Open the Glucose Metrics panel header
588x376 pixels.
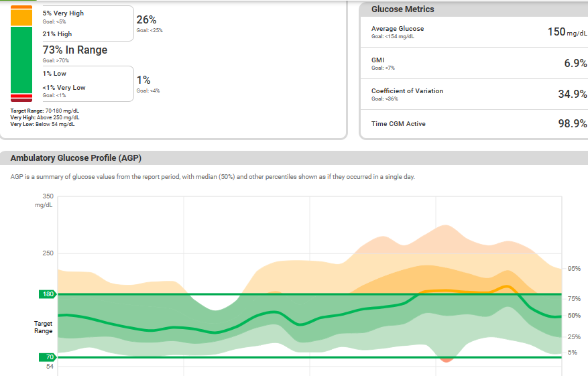click(402, 9)
